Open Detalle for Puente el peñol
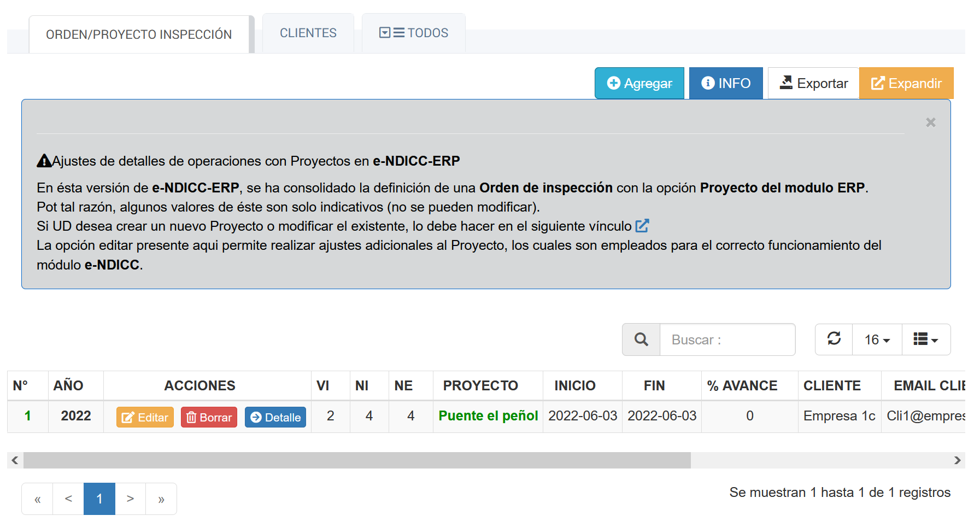 275,417
